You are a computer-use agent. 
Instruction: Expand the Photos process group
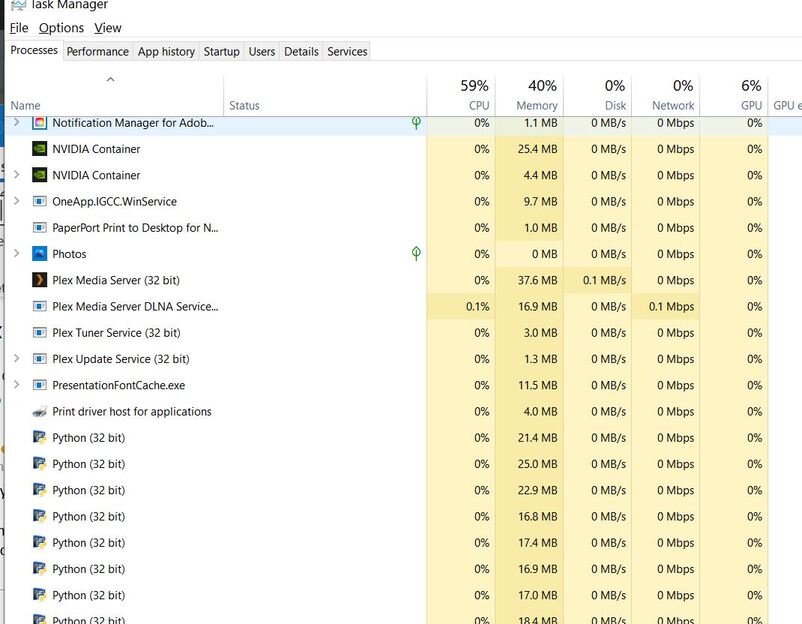17,253
